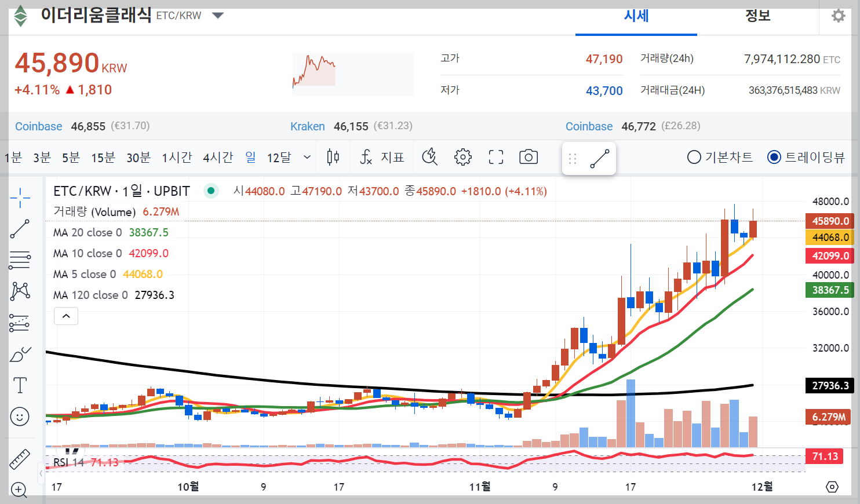The height and width of the screenshot is (504, 860).
Task: Select the trend line tool in left sidebar
Action: pos(20,229)
